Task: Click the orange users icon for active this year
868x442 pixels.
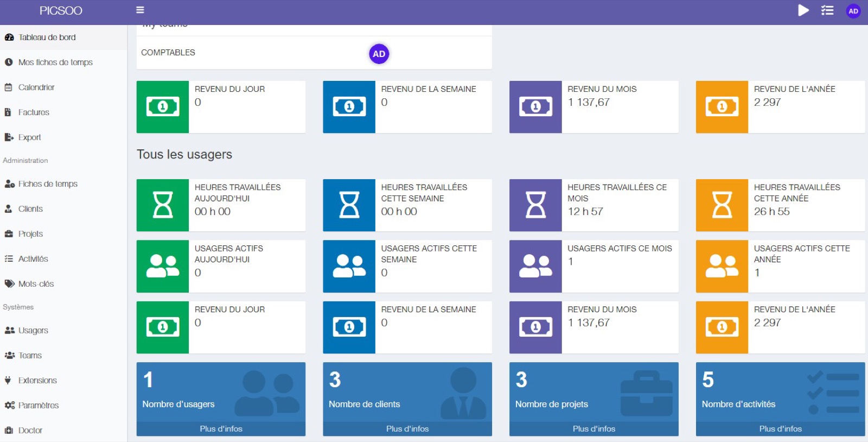Action: coord(722,267)
